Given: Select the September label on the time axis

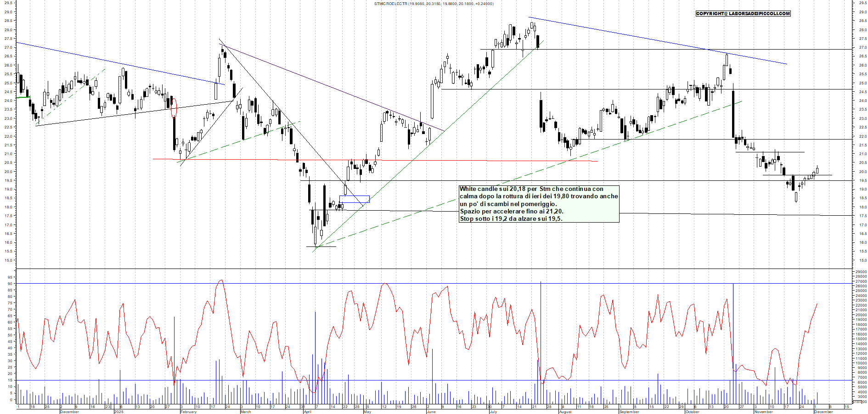Looking at the screenshot, I should click(x=629, y=412).
